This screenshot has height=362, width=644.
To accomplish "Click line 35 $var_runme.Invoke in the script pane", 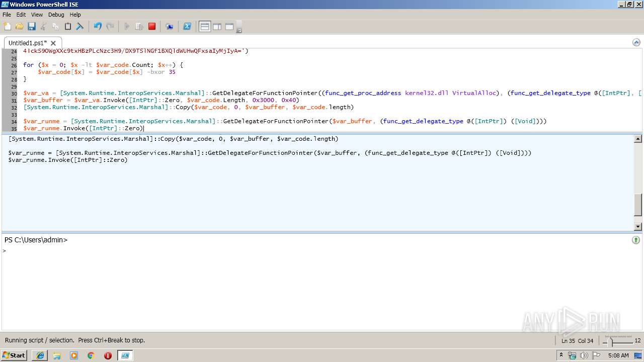I will click(84, 128).
